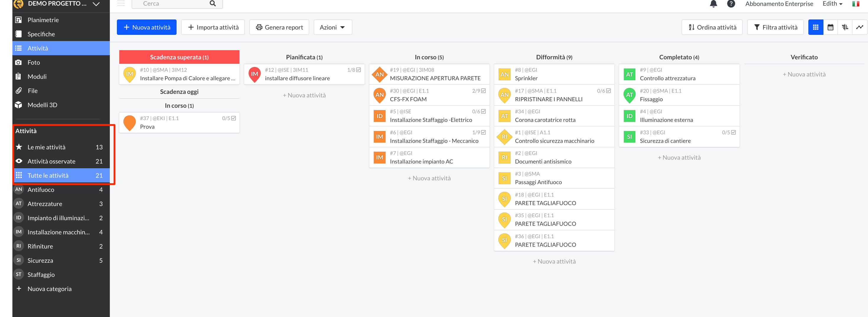This screenshot has height=317, width=868.
Task: Click checklist 0/5 on Prova task
Action: 229,118
